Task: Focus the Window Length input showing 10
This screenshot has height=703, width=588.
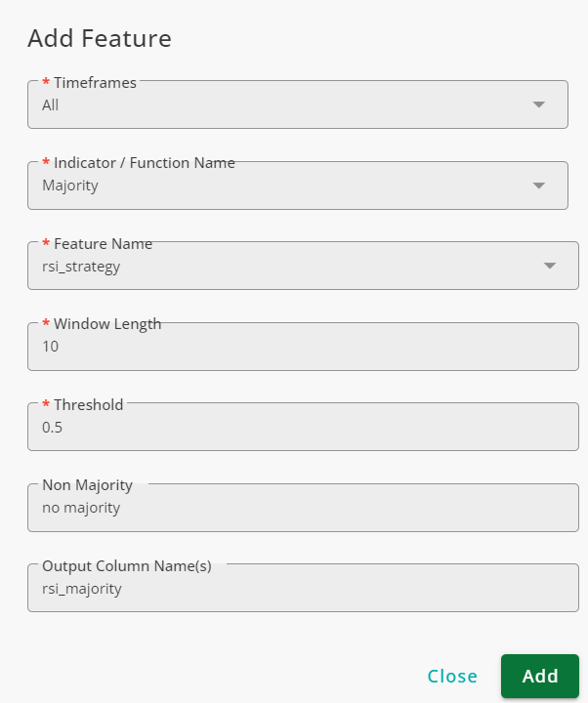Action: [x=303, y=347]
